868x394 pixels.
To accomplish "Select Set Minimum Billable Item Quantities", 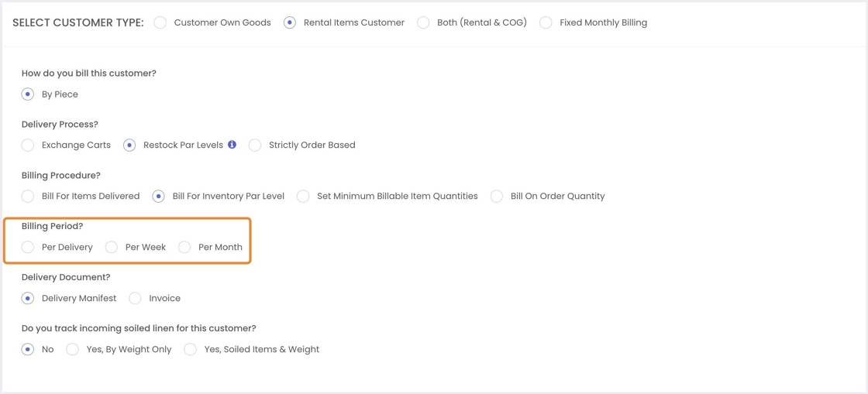I will 303,197.
